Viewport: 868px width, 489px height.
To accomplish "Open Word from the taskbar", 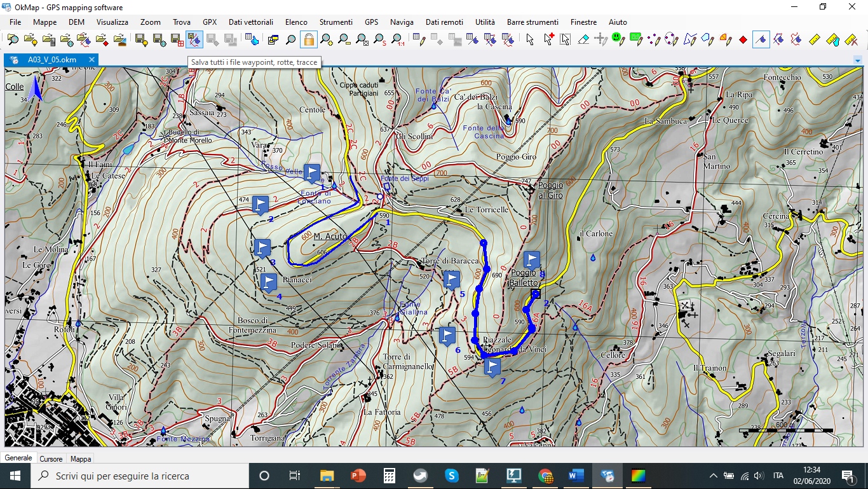I will pyautogui.click(x=576, y=476).
